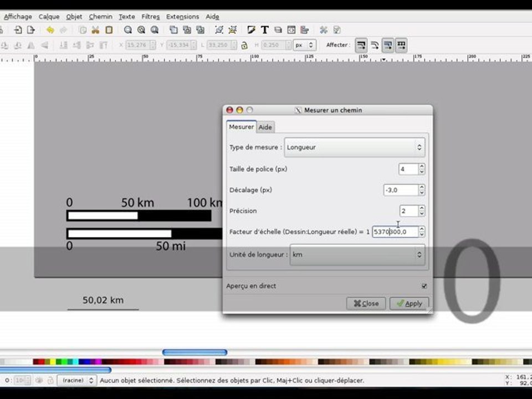This screenshot has height=399, width=532.
Task: Click the greyed Redo arrow icon
Action: pyautogui.click(x=63, y=30)
